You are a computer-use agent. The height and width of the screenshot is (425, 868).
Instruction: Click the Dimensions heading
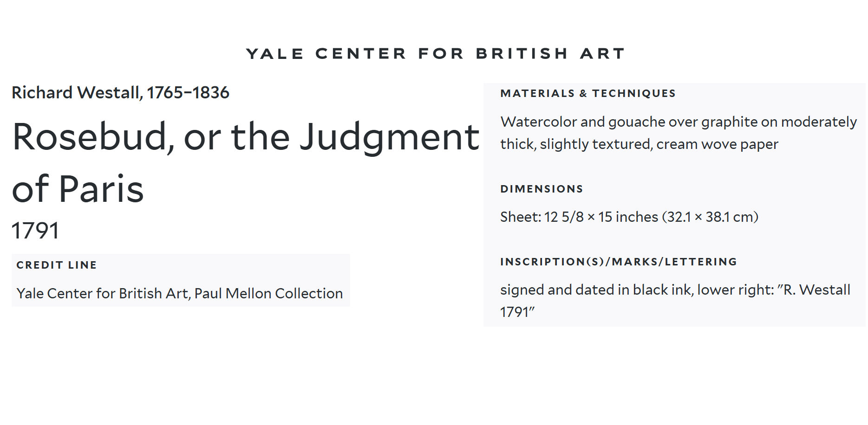[x=542, y=189]
